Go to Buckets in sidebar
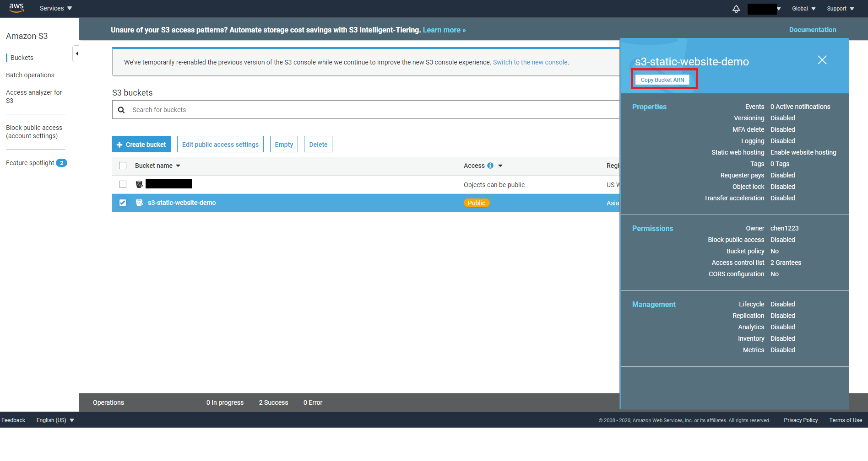The width and height of the screenshot is (868, 461). (x=22, y=58)
